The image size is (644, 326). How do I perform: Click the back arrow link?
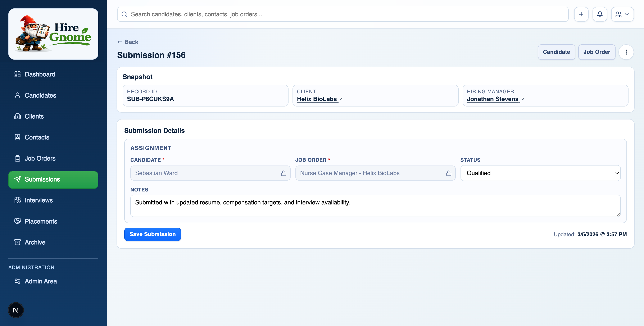click(128, 42)
